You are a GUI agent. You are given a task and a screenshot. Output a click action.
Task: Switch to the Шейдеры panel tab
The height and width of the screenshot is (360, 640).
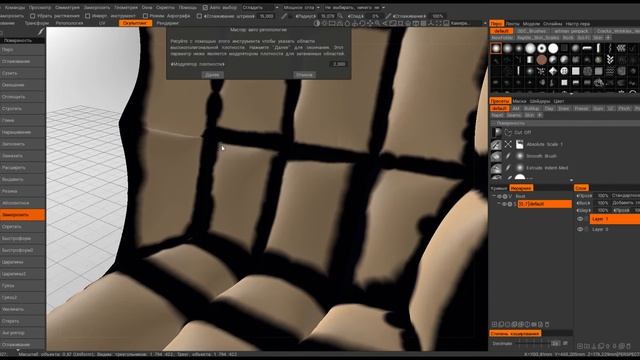point(540,101)
